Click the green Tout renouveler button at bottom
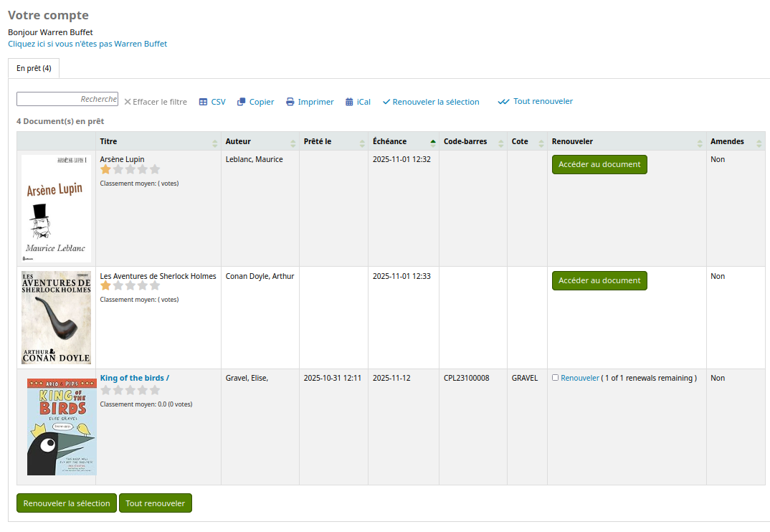The image size is (770, 532). point(155,503)
